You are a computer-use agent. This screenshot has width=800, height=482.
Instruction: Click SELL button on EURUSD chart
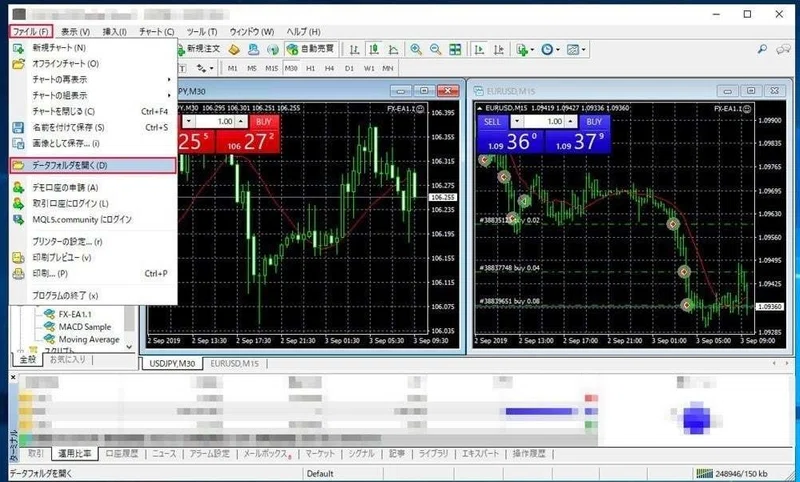492,122
